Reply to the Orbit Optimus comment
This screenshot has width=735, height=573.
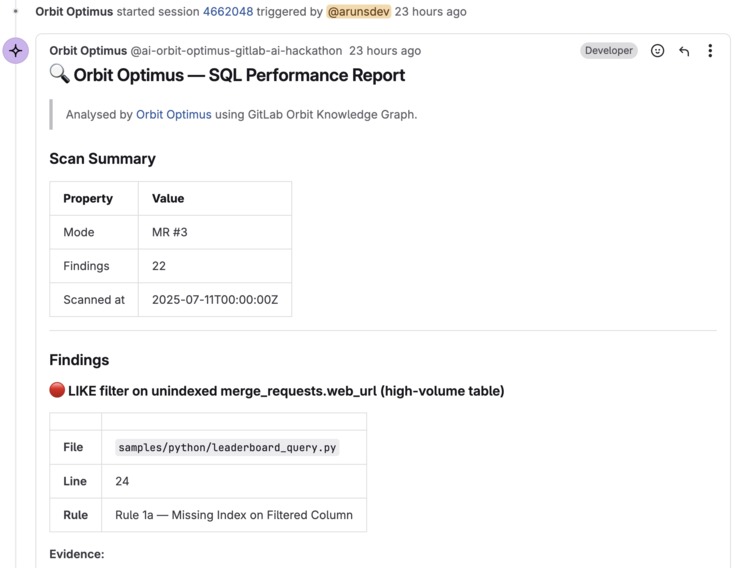coord(684,51)
